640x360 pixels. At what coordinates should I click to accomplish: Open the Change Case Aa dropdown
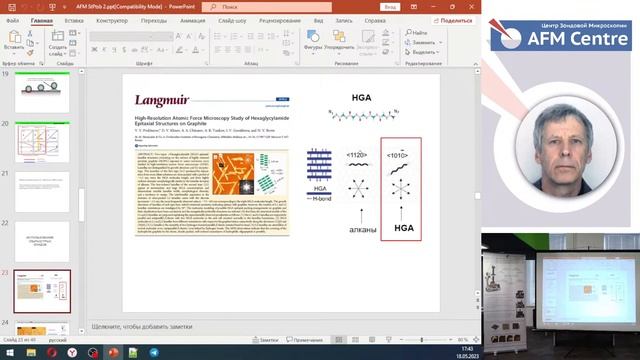click(x=162, y=50)
